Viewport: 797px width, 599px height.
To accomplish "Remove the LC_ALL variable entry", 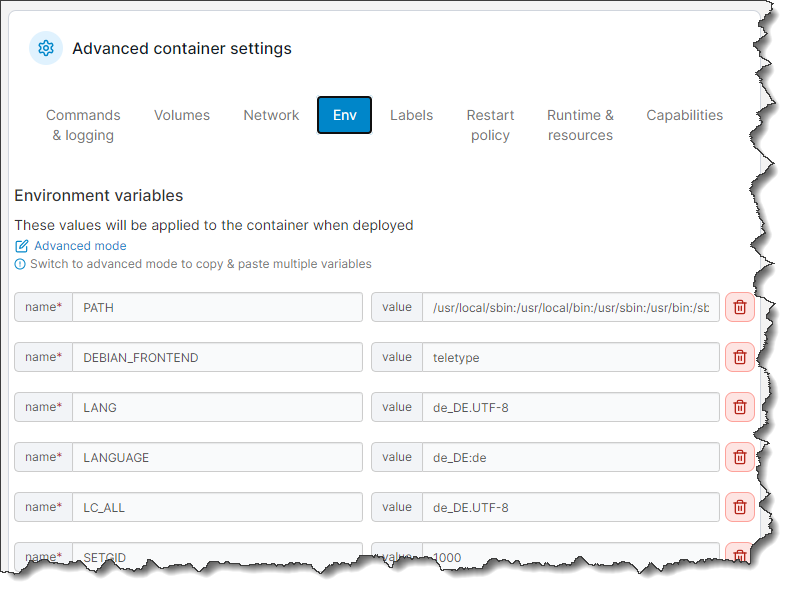I will [x=739, y=507].
